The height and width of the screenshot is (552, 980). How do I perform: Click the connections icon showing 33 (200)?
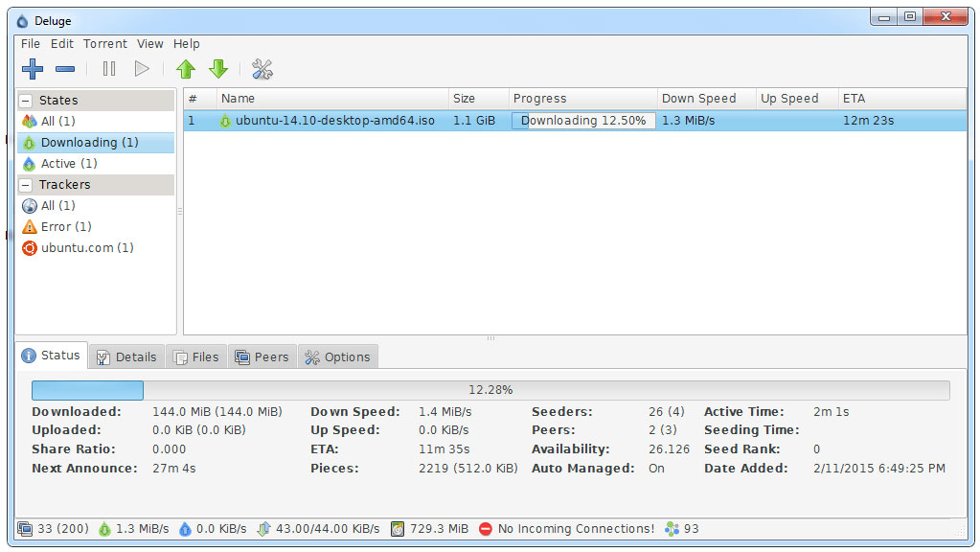(25, 529)
